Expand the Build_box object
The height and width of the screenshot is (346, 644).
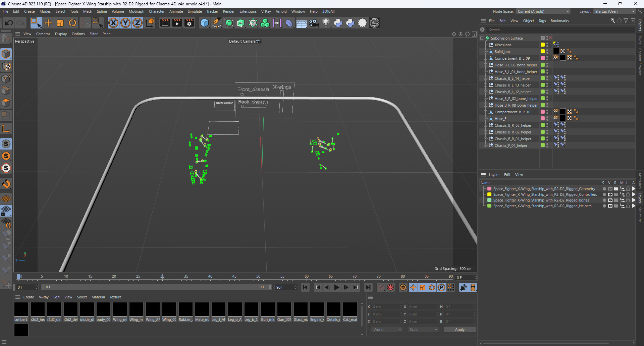point(485,52)
